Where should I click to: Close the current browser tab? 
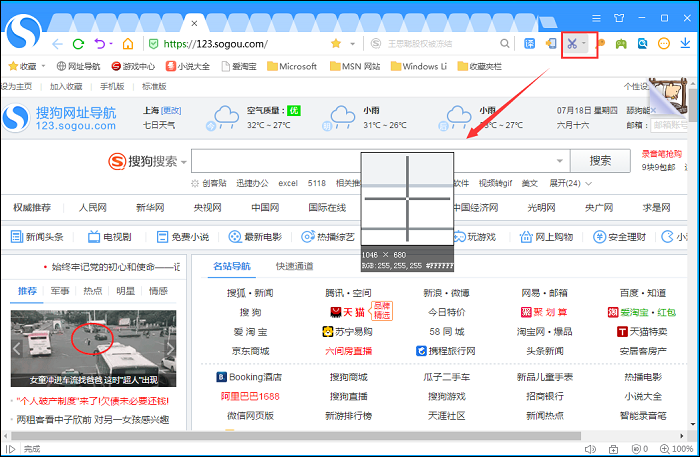click(x=194, y=23)
